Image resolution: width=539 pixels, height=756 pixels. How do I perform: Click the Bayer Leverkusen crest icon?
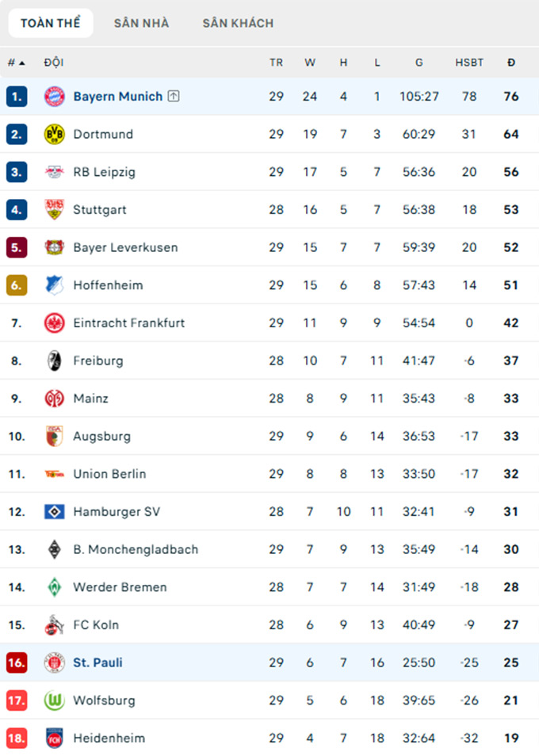point(54,247)
